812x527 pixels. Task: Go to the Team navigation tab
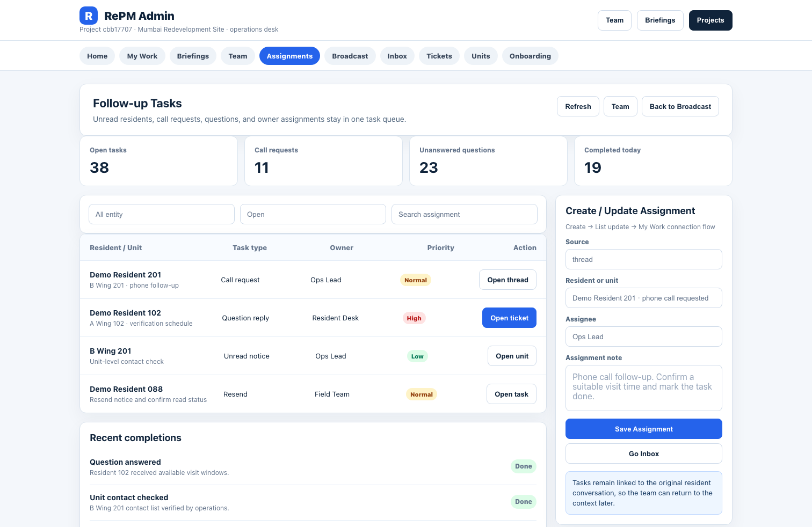(238, 56)
